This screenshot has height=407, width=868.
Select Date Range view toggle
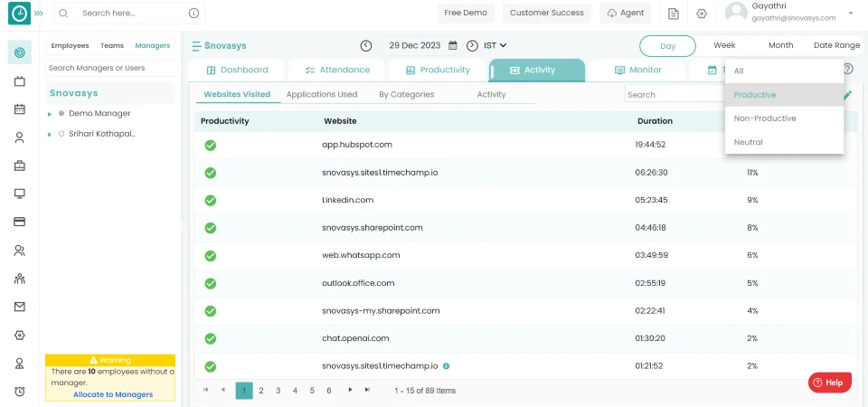pos(836,45)
